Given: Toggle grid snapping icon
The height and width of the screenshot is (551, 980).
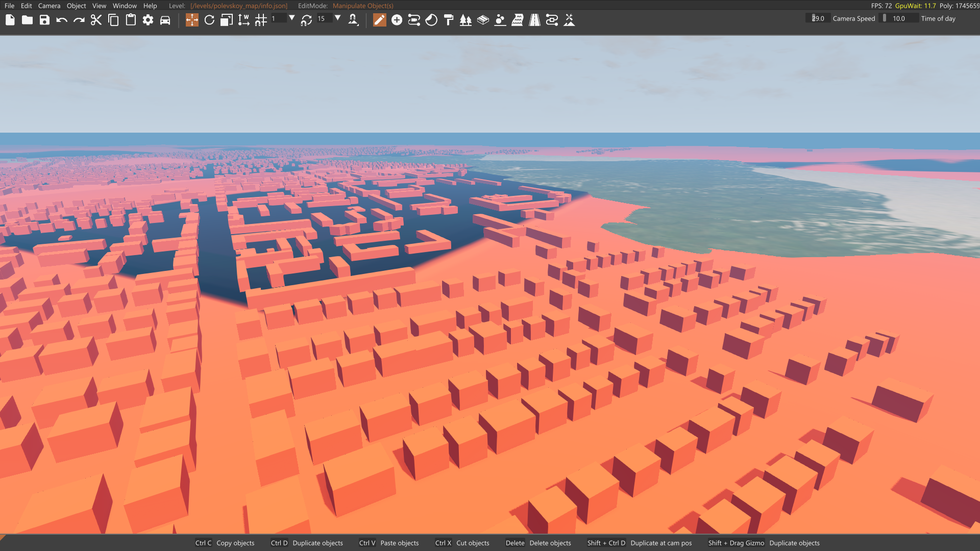Looking at the screenshot, I should pos(261,20).
